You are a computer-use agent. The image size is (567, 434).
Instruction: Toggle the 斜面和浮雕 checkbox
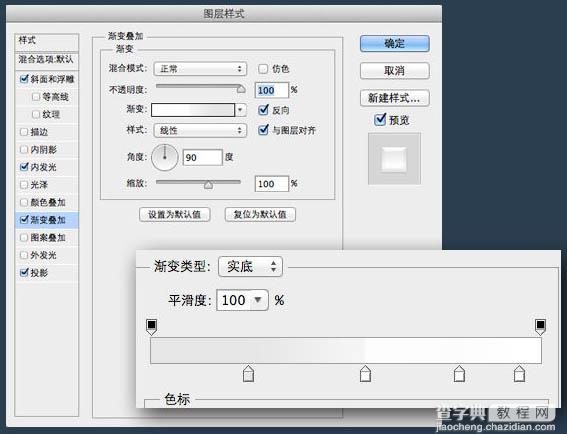coord(24,79)
